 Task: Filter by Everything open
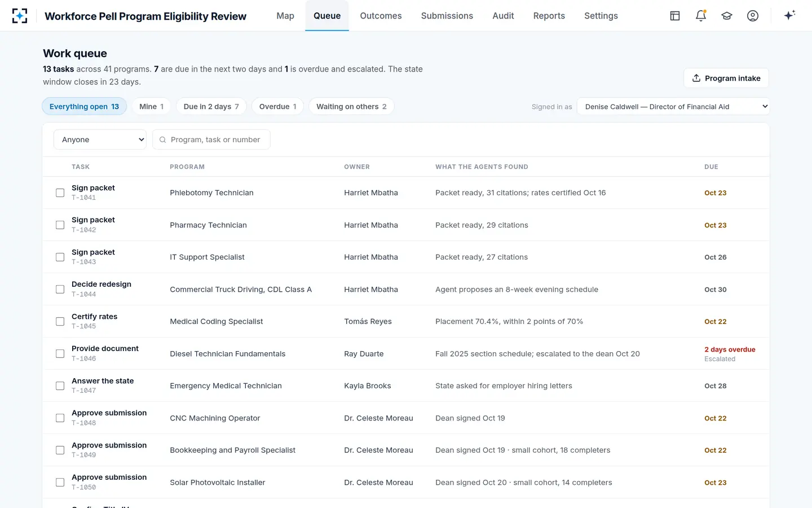(85, 107)
